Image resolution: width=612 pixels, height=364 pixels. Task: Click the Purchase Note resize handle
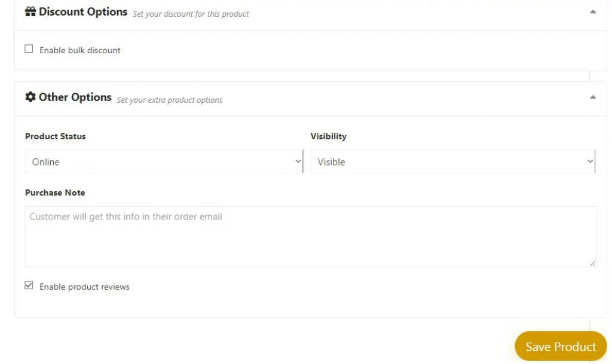tap(592, 264)
